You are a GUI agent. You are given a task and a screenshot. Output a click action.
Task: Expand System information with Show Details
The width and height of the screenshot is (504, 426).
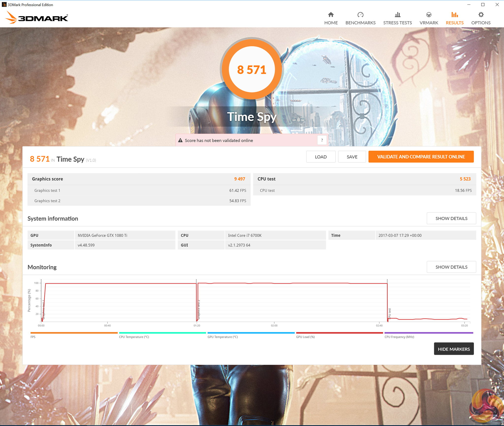(x=451, y=218)
